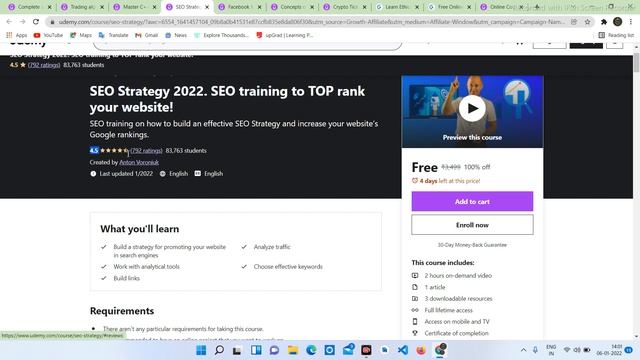Viewport: 640px width, 360px height.
Task: Open Chat icon on taskbar
Action: pyautogui.click(x=274, y=350)
